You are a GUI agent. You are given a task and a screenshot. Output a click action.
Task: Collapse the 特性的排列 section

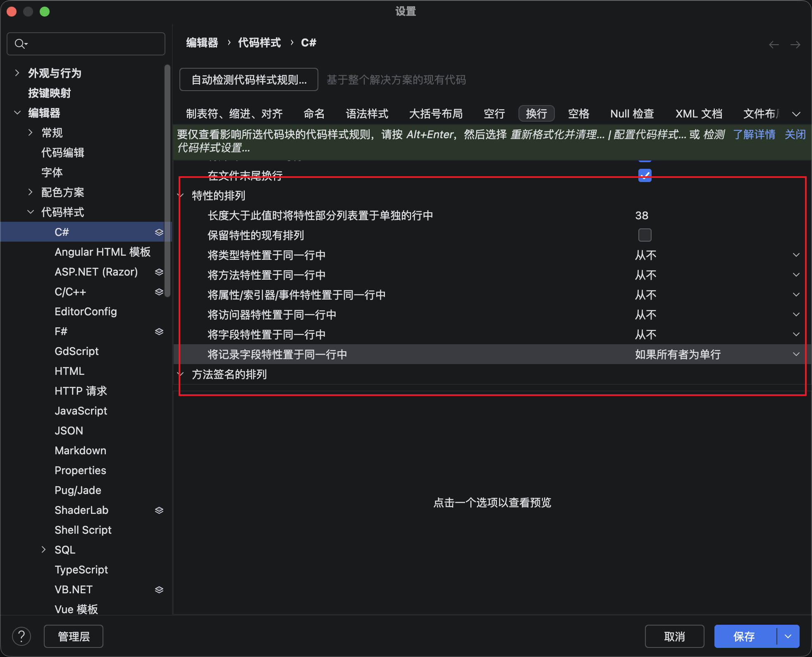(x=181, y=195)
